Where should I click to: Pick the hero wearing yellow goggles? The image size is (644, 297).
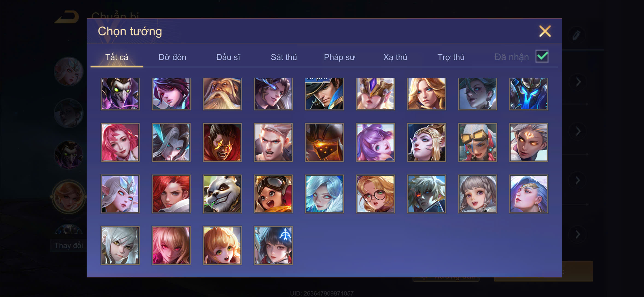pos(477,142)
